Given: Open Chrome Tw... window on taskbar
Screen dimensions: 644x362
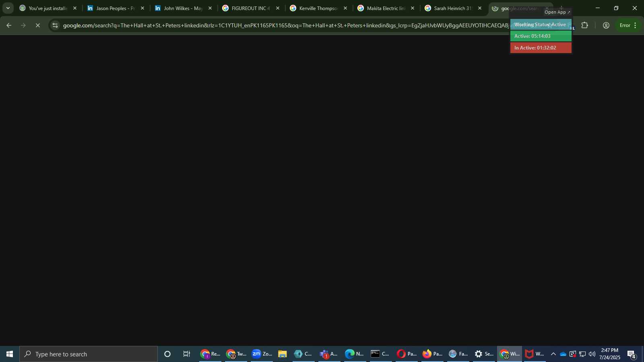Looking at the screenshot, I should pos(236,354).
